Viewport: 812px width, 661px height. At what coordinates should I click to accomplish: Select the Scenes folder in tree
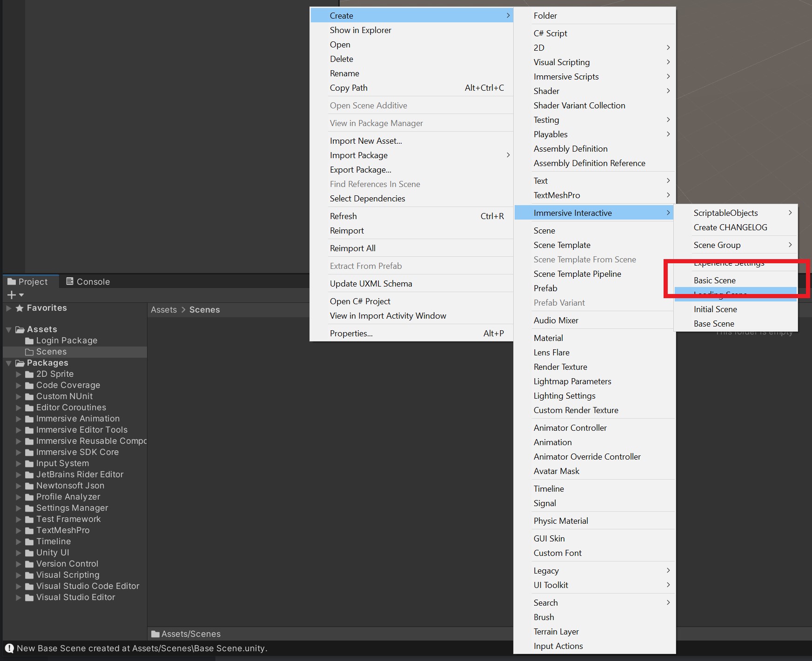pyautogui.click(x=75, y=352)
